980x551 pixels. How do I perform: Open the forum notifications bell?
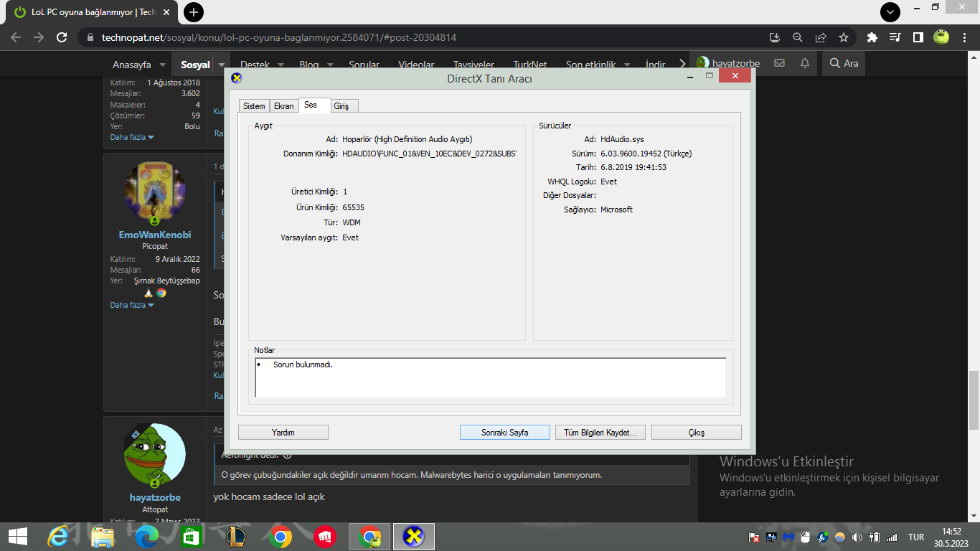tap(805, 63)
